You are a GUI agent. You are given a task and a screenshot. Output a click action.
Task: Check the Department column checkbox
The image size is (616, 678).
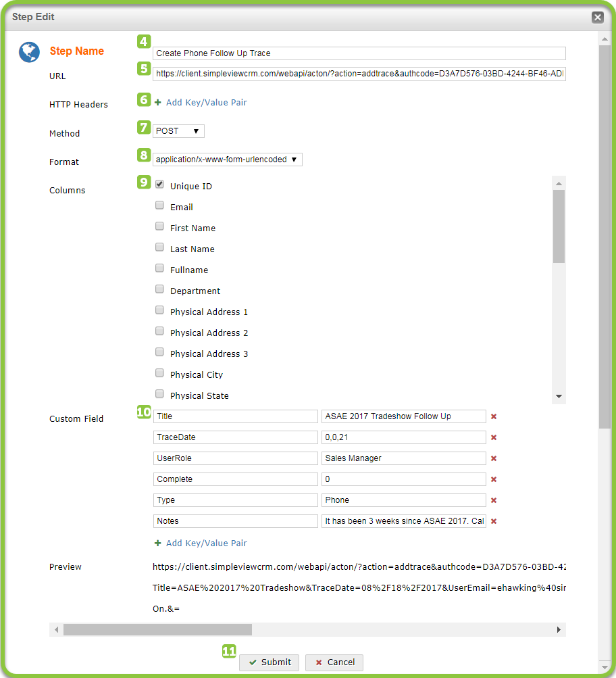click(159, 289)
